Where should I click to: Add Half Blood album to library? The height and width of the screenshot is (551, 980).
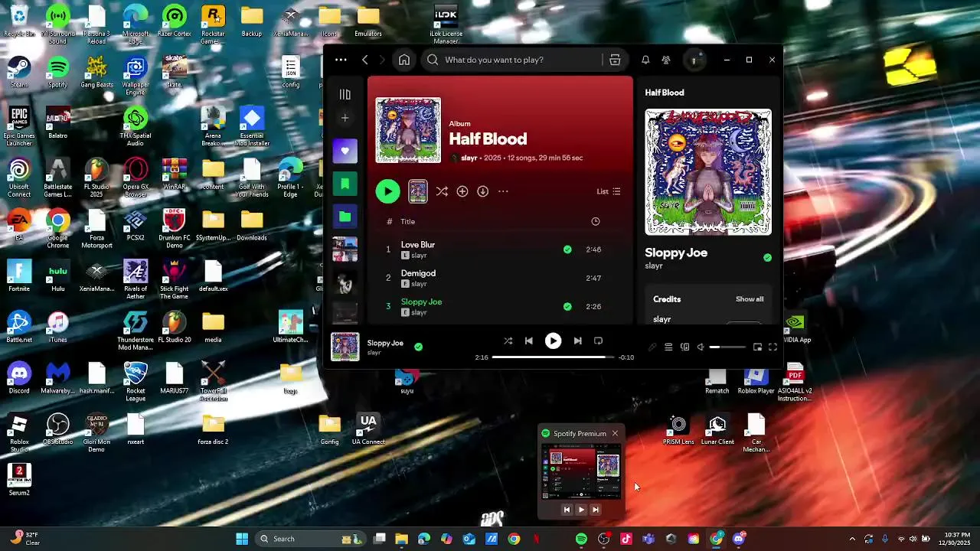[x=462, y=191]
